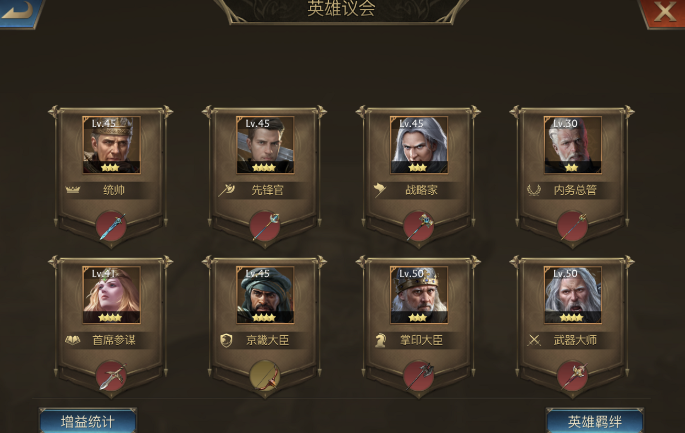Screen dimensions: 685x433
Task: Select the Lv.45 crowned 统帅 hero portrait
Action: (111, 145)
